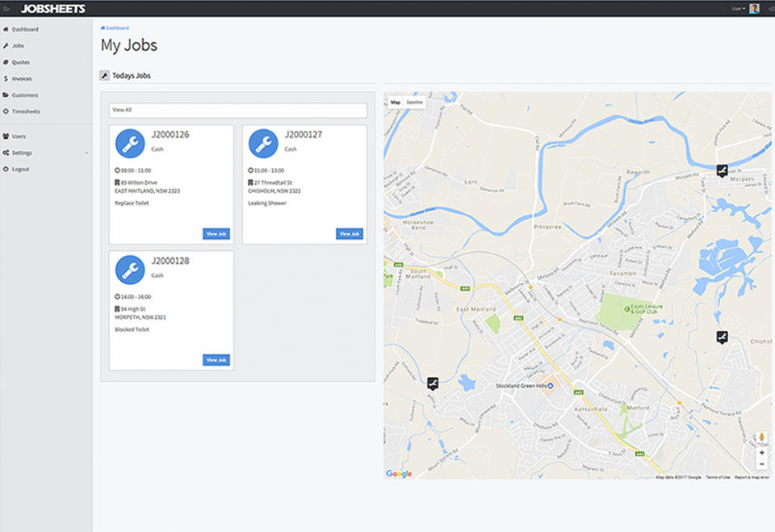This screenshot has height=532, width=775.
Task: Click the user avatar picture
Action: click(754, 8)
